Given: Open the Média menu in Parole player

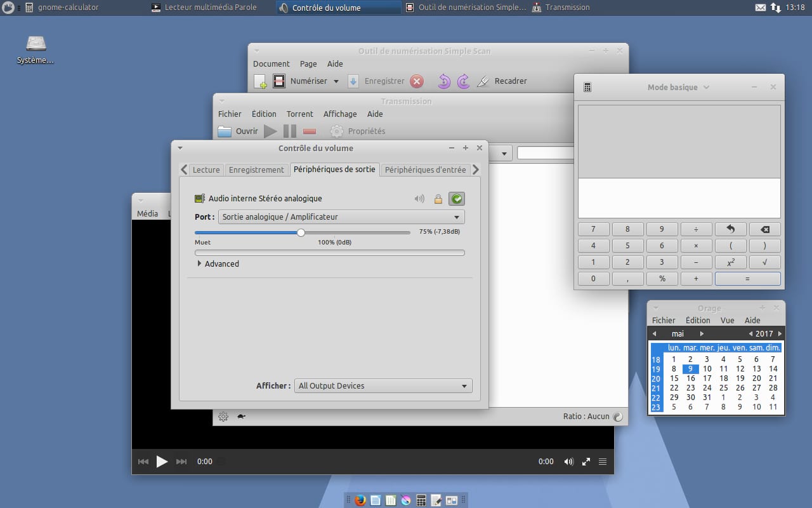Looking at the screenshot, I should point(148,213).
